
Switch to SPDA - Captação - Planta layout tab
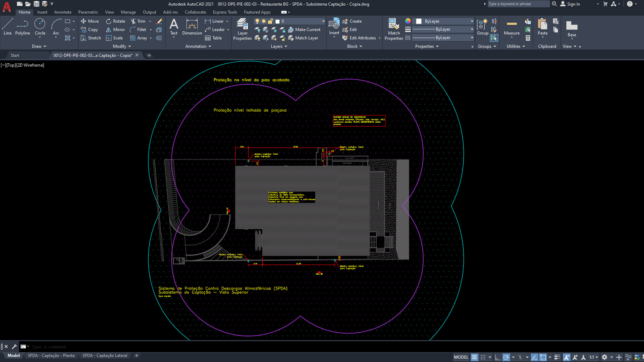click(x=51, y=356)
